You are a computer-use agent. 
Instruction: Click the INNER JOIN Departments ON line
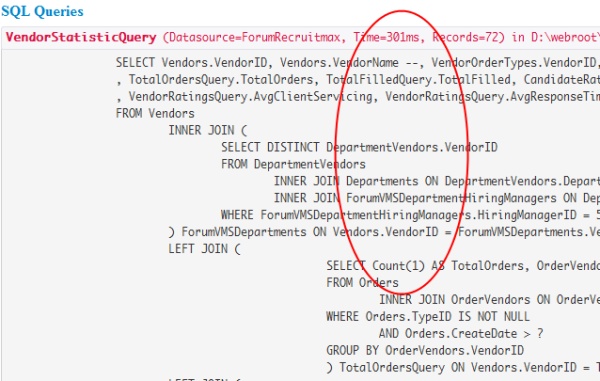[437, 181]
